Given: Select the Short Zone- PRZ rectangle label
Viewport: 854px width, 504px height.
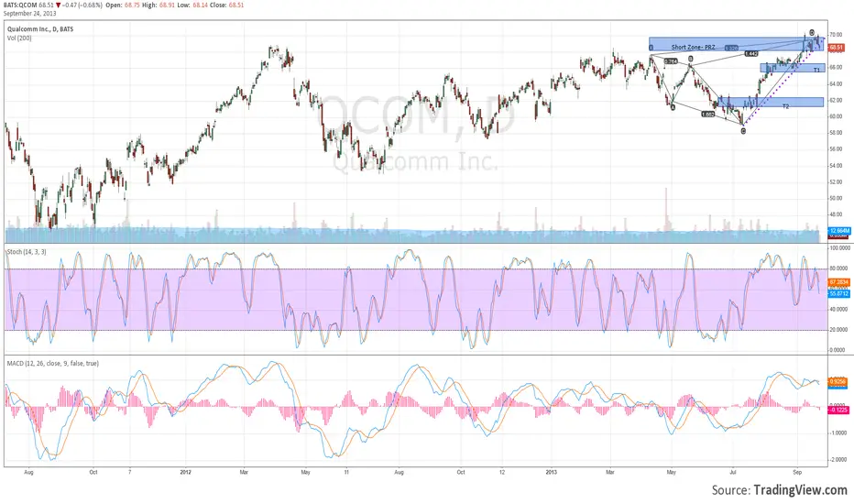Looking at the screenshot, I should (x=693, y=48).
